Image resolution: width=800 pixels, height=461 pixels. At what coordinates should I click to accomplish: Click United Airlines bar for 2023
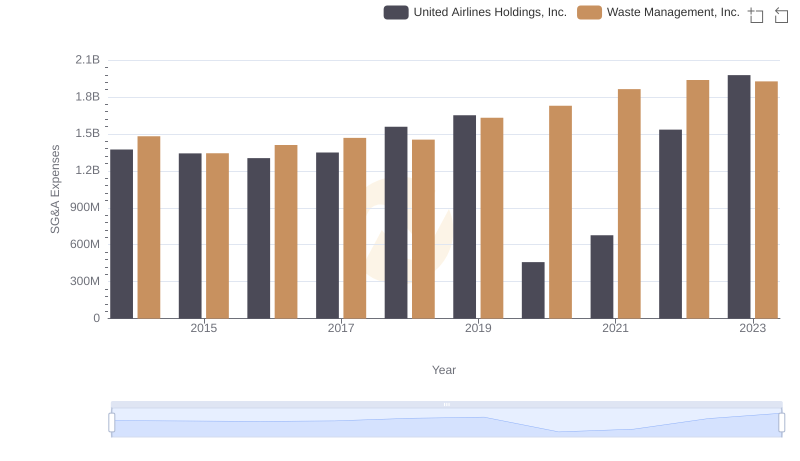point(739,197)
